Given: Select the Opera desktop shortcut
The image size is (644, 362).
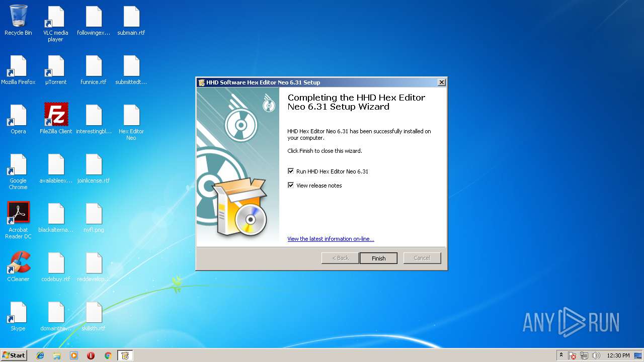Looking at the screenshot, I should [18, 119].
